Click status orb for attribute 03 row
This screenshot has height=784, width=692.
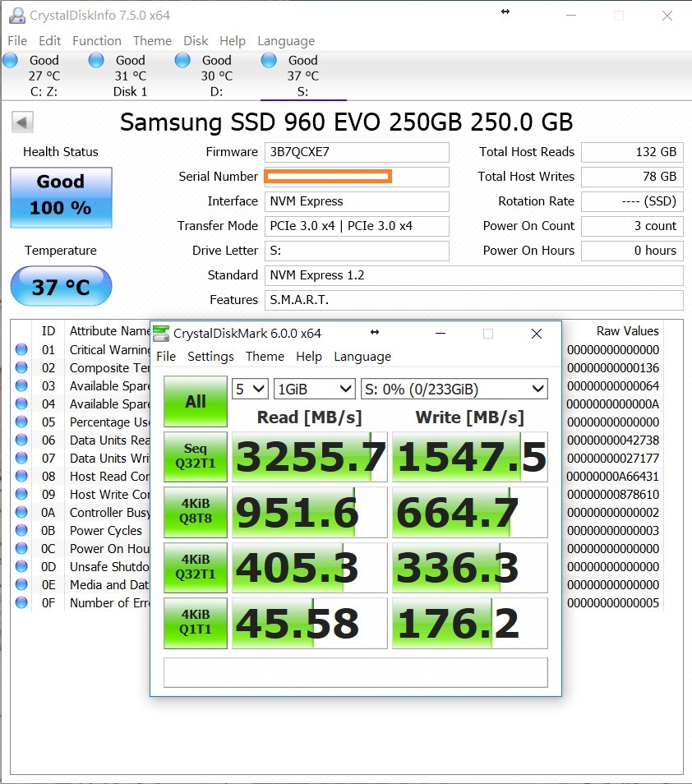tap(21, 385)
